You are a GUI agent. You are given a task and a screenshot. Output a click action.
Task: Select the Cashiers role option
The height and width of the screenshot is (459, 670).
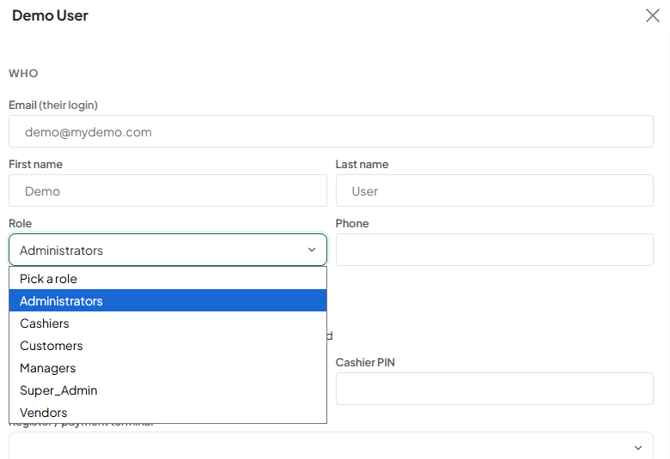[168, 324]
